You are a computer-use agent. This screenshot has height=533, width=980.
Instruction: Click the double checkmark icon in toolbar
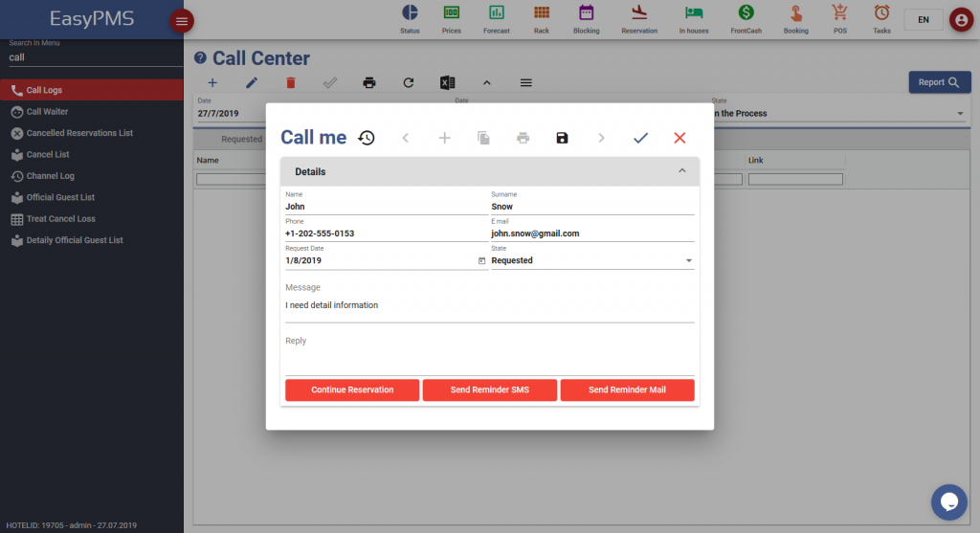(330, 82)
